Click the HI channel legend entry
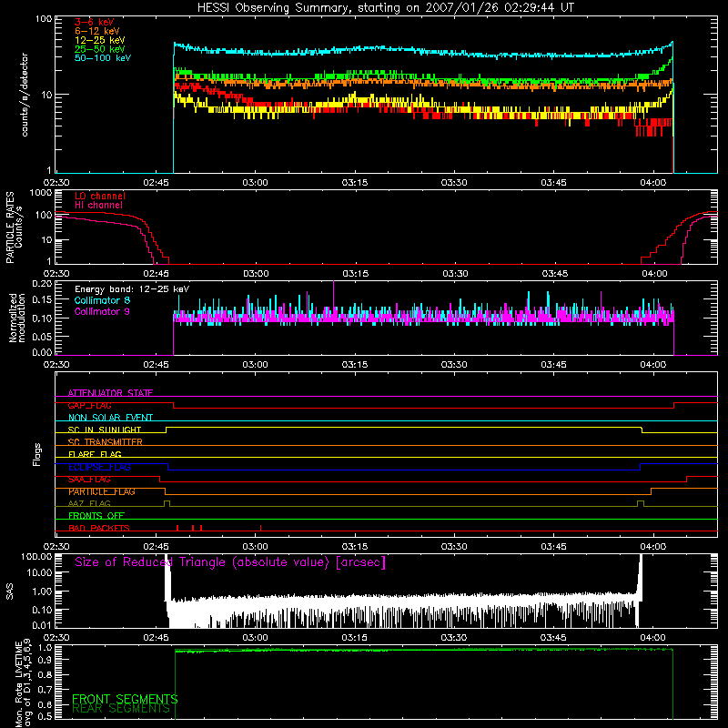The height and width of the screenshot is (728, 728). coord(98,206)
